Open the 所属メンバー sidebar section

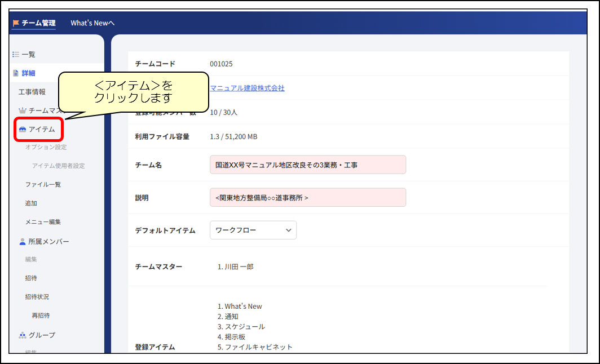click(48, 242)
